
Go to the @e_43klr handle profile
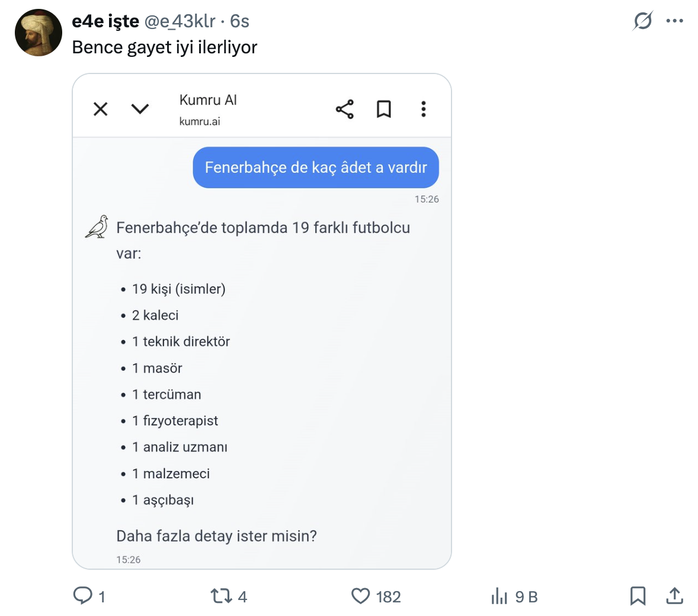point(180,21)
